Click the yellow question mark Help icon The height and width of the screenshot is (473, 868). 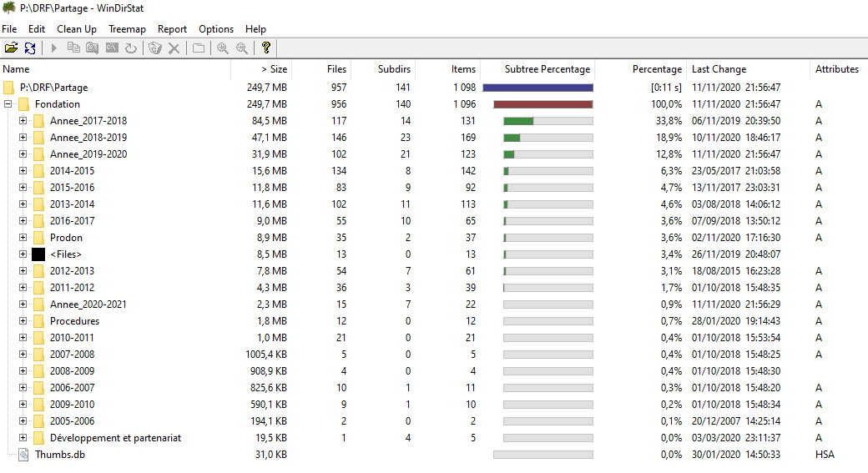pyautogui.click(x=266, y=48)
